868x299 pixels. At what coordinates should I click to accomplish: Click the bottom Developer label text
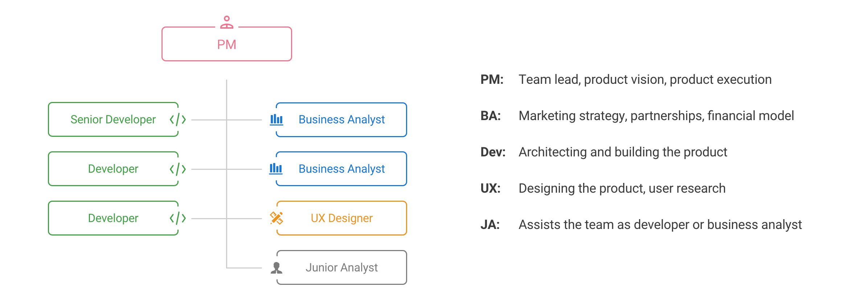[113, 218]
